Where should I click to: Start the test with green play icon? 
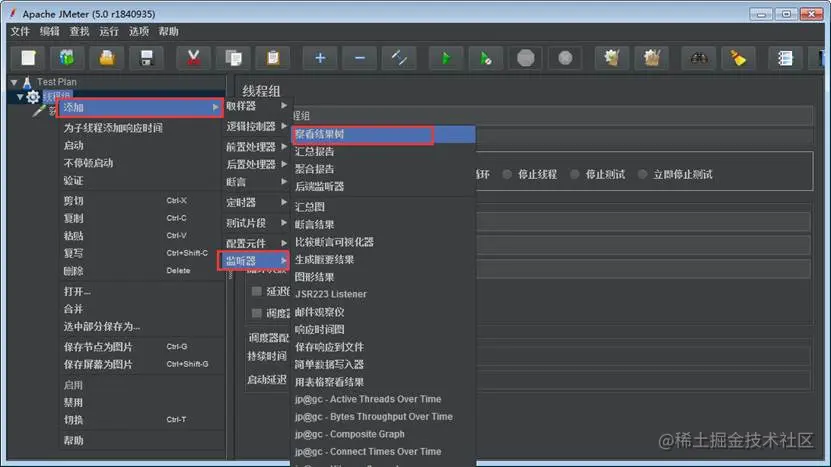point(446,58)
